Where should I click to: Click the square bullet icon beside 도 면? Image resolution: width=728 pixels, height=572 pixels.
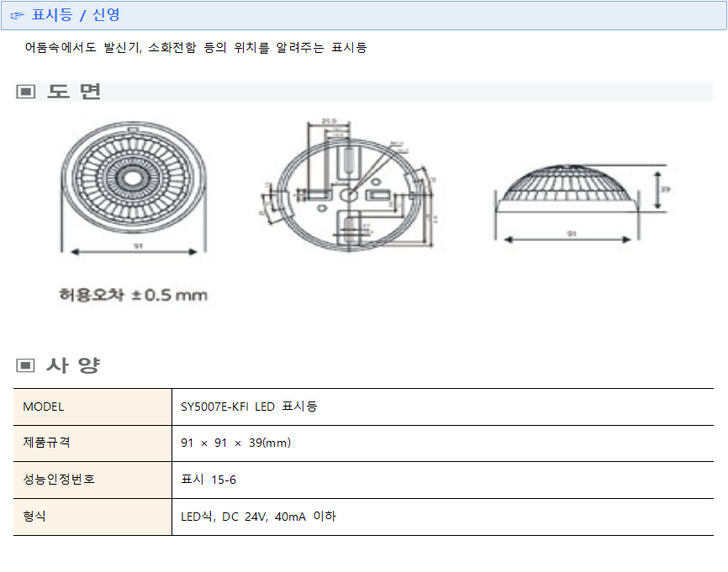pyautogui.click(x=25, y=92)
